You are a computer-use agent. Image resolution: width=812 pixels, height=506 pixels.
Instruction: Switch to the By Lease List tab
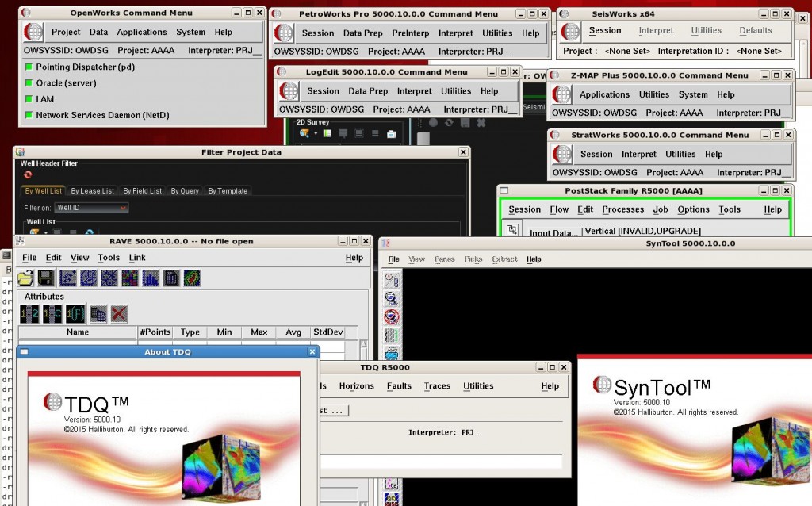(92, 190)
